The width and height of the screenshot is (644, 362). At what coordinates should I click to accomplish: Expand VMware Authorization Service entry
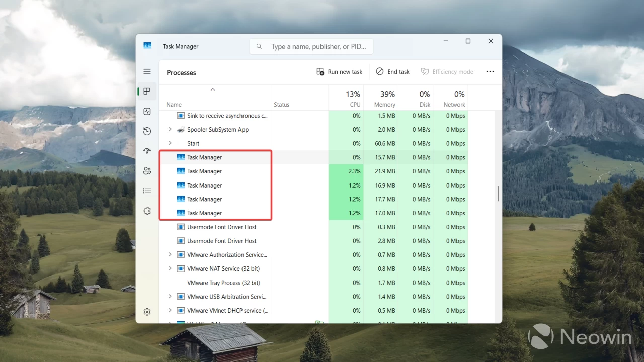point(170,254)
